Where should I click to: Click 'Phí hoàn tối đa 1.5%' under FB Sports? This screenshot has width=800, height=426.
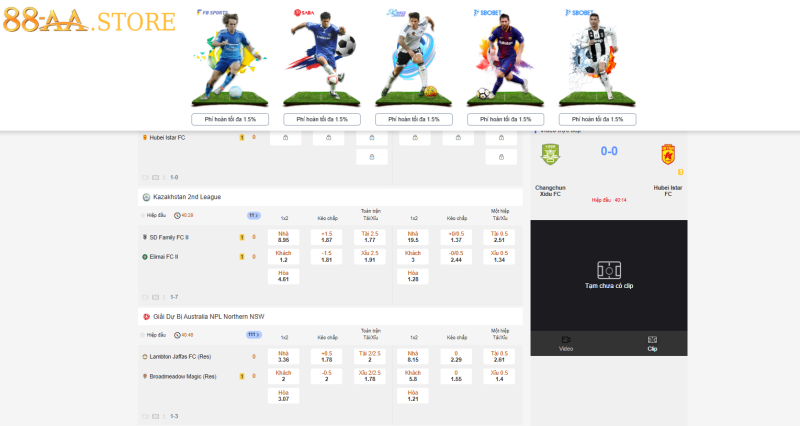point(230,119)
